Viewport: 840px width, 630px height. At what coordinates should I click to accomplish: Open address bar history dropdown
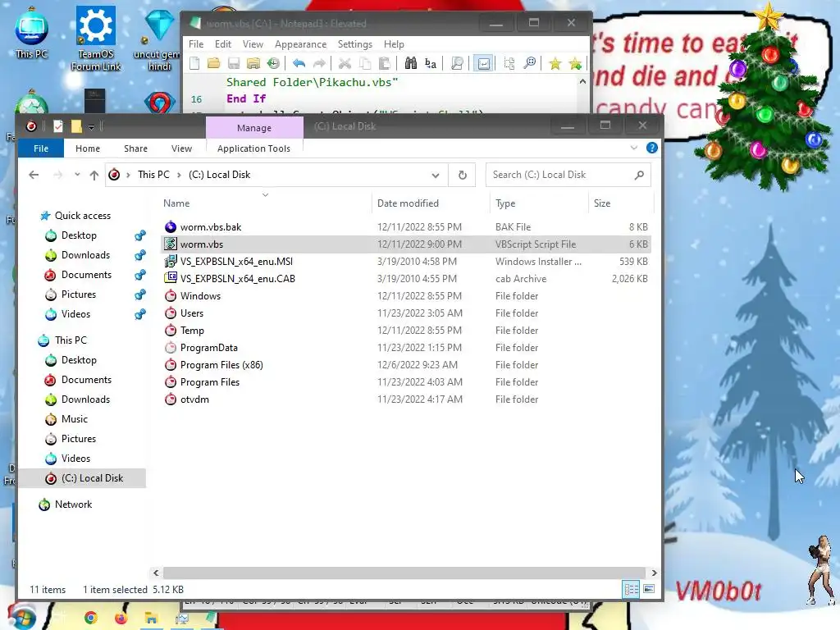pos(436,176)
